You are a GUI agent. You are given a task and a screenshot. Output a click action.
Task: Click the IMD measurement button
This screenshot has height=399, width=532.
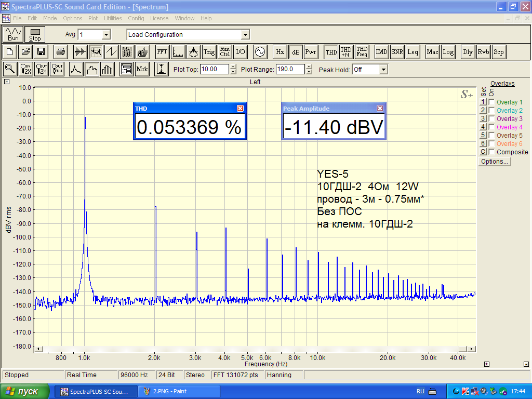(382, 52)
